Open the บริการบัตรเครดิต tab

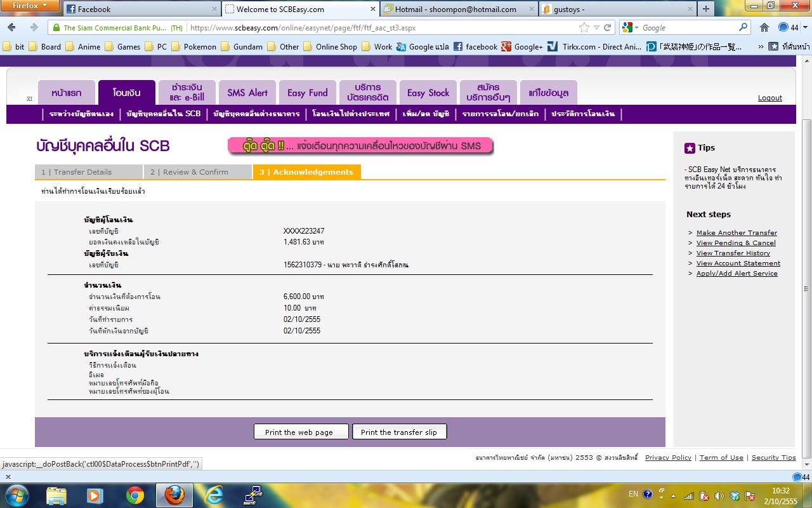(368, 93)
